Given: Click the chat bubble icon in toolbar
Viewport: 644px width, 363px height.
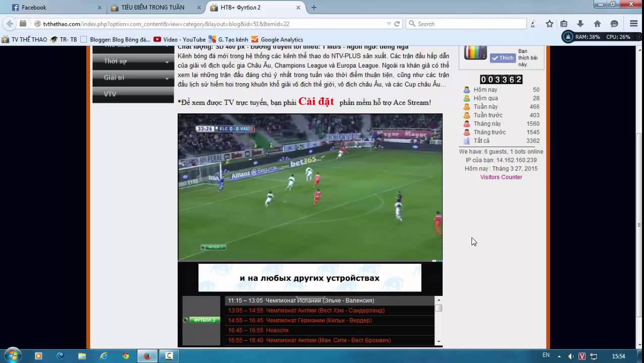Looking at the screenshot, I should point(614,24).
